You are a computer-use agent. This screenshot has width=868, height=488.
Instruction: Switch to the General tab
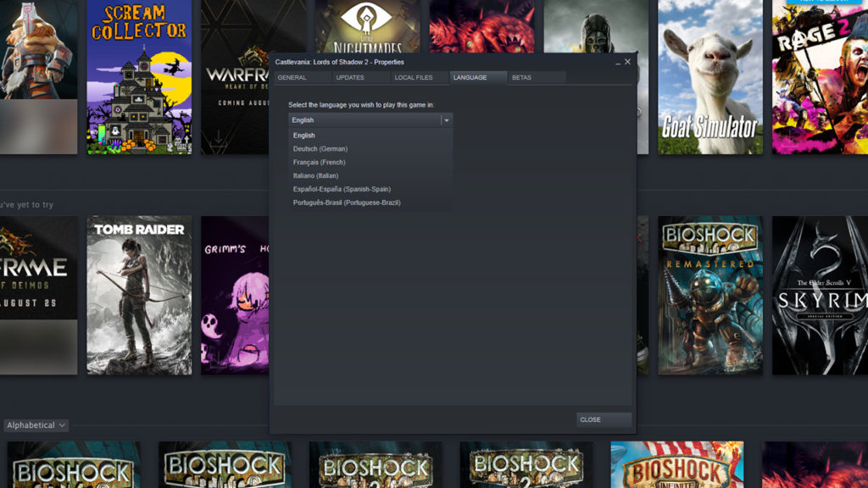click(x=292, y=78)
